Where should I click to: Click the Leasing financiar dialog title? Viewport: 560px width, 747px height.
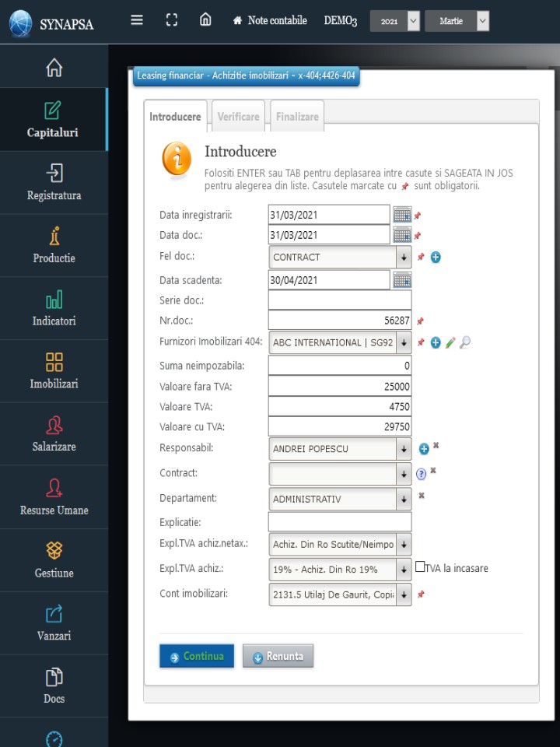(x=247, y=75)
